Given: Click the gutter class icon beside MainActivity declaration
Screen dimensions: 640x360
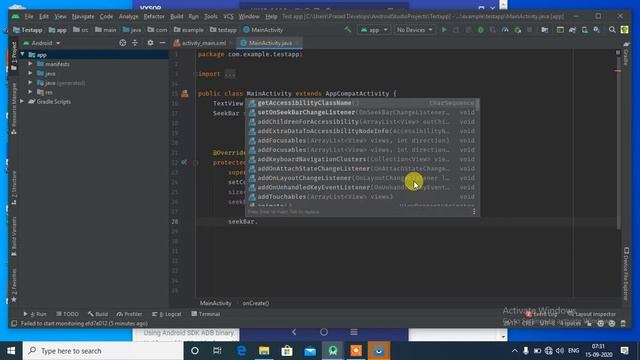Looking at the screenshot, I should click(184, 93).
